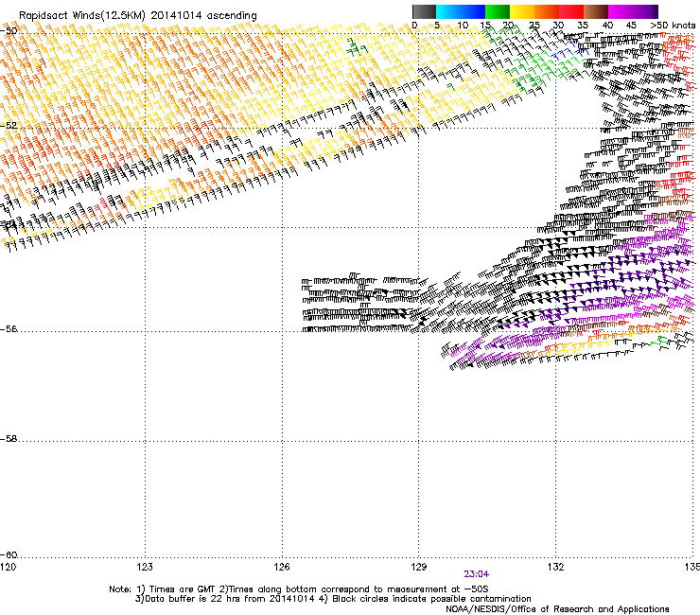The height and width of the screenshot is (615, 700).
Task: Click the purple '23:04' pass time label
Action: [477, 574]
